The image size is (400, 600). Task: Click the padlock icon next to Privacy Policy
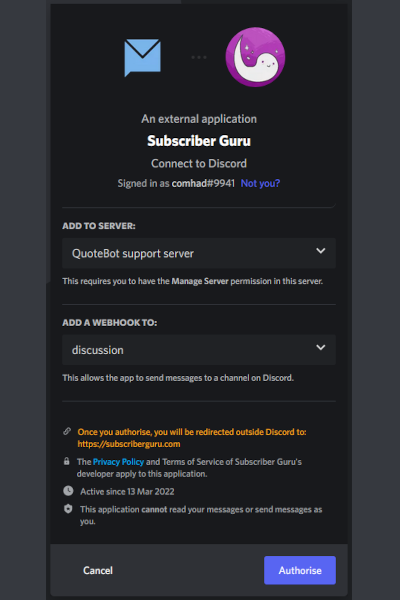coord(67,461)
